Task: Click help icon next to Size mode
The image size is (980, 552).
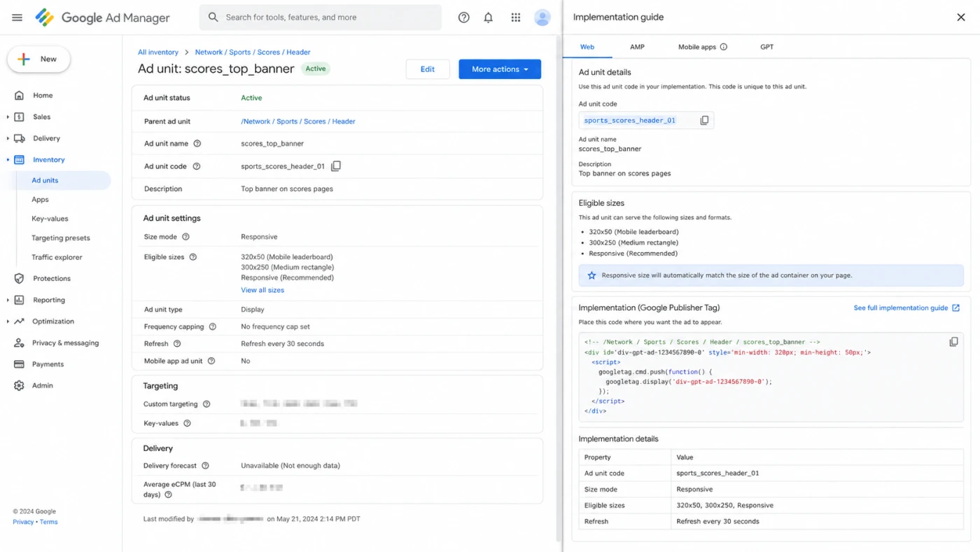Action: [x=185, y=237]
